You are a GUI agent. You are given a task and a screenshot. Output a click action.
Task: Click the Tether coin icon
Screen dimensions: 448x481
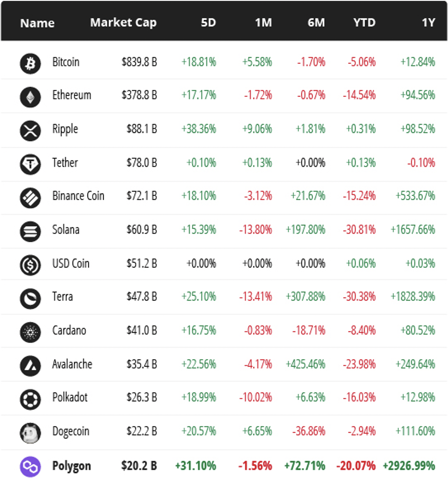[x=30, y=164]
